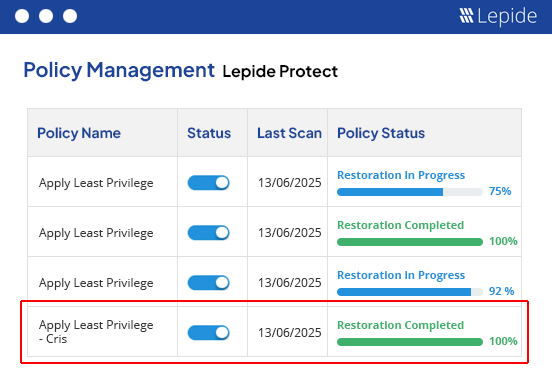The width and height of the screenshot is (552, 380).
Task: Toggle the Status switch in the 92 % row
Action: [x=208, y=283]
